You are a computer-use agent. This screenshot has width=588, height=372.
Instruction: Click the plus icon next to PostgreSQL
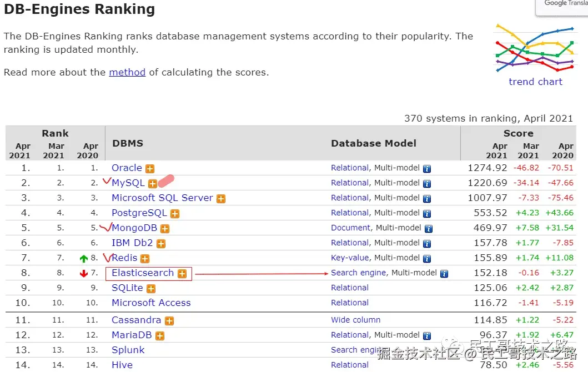[x=175, y=214]
